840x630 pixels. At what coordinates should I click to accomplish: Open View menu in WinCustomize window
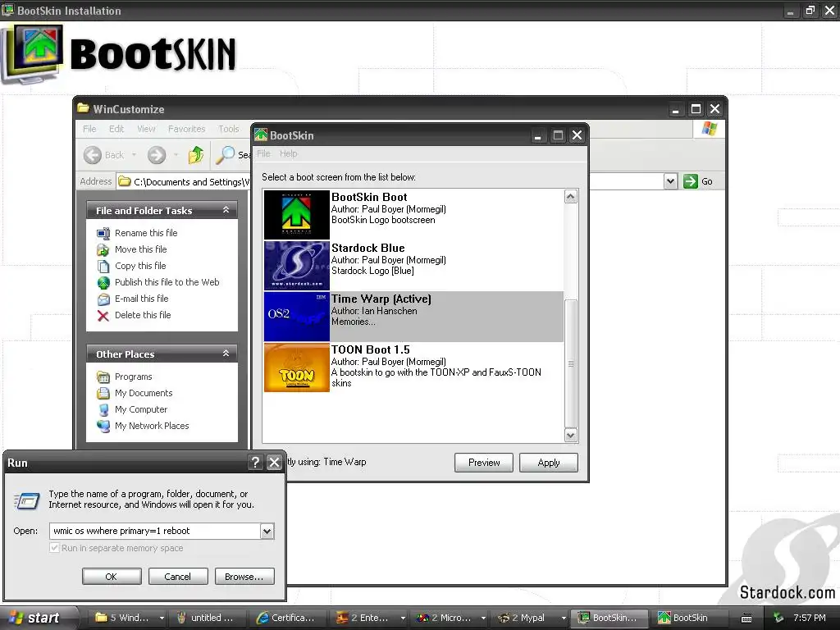(146, 129)
